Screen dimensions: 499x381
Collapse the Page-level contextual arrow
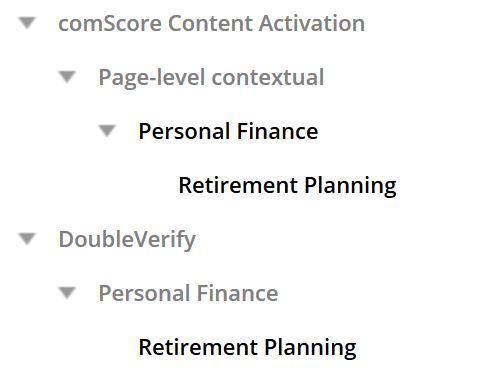click(x=67, y=77)
